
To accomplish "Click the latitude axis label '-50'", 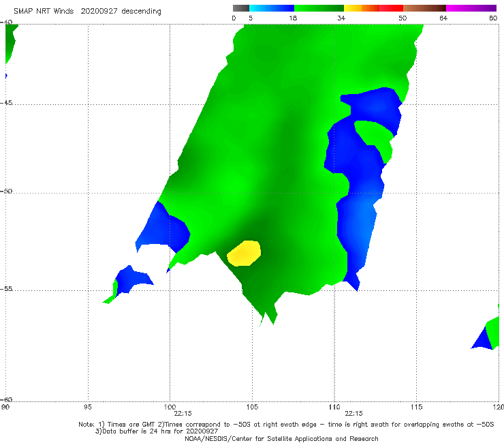I will (x=6, y=191).
